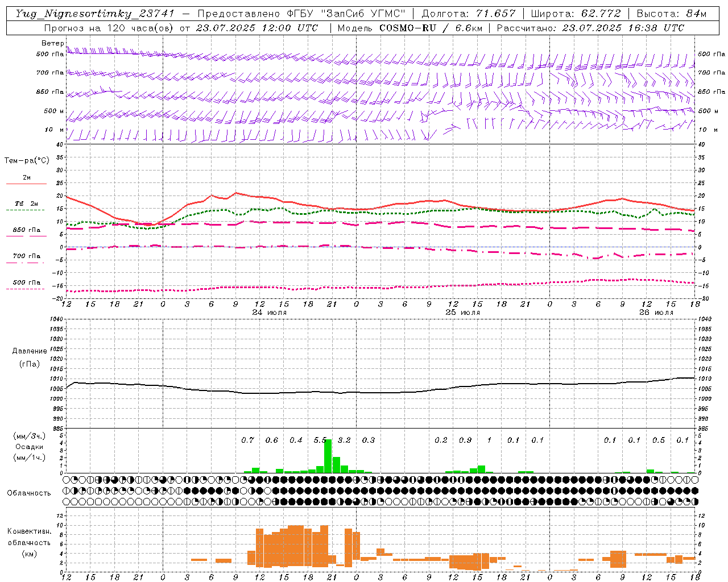This screenshot has height=582, width=728.
Task: Click the Тем-ра(°C) temperature panel label
Action: pos(27,161)
